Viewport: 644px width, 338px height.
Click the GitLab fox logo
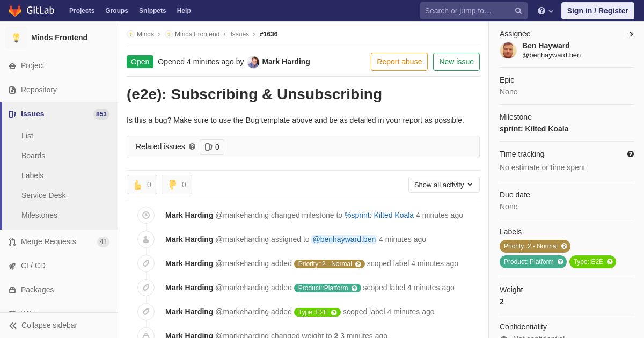point(15,11)
